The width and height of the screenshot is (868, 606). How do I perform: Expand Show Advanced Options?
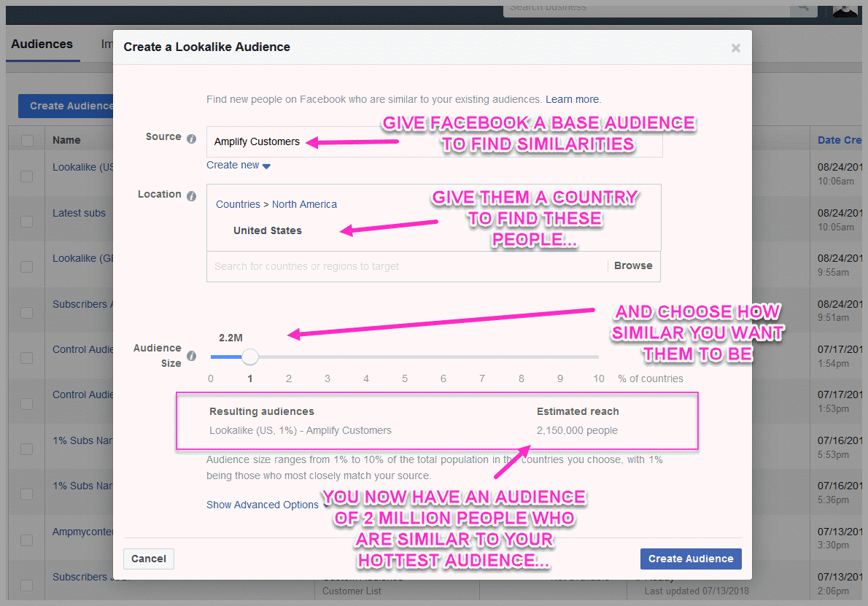coord(267,505)
